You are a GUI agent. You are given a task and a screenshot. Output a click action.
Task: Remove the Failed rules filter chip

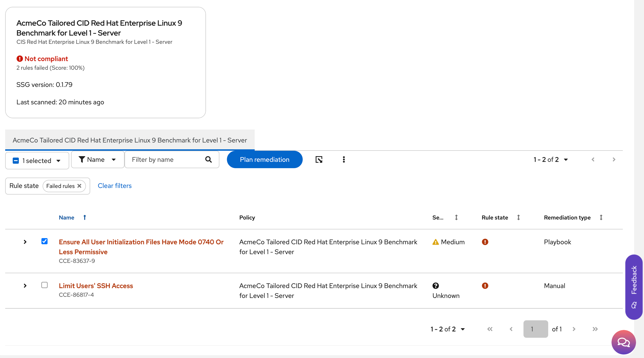80,186
